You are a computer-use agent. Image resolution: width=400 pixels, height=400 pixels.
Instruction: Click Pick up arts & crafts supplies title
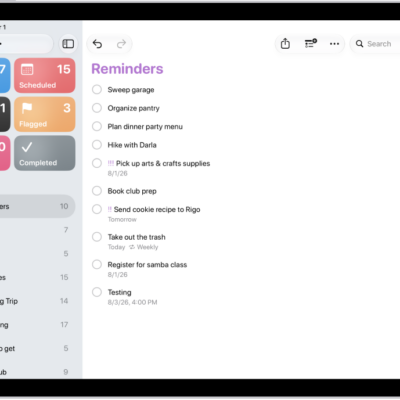163,163
